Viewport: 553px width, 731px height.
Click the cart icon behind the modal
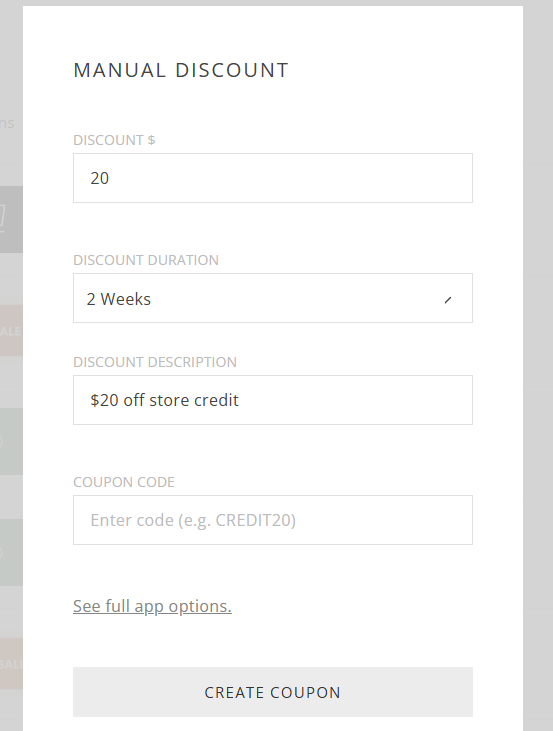tap(2, 219)
